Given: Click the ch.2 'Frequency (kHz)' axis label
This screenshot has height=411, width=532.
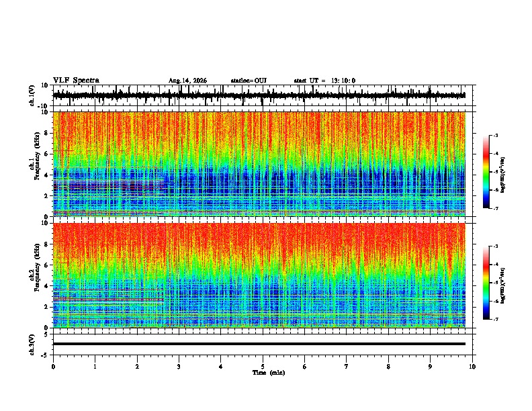Looking at the screenshot, I should [38, 267].
